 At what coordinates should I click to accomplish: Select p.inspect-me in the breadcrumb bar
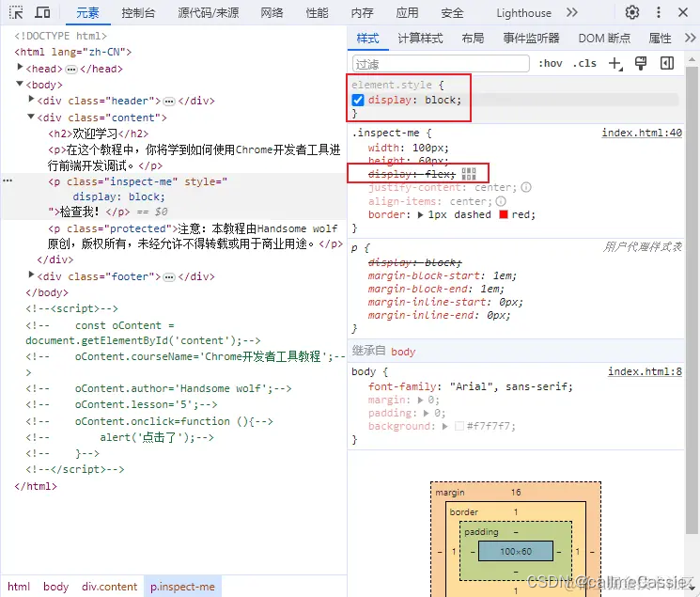[x=182, y=587]
